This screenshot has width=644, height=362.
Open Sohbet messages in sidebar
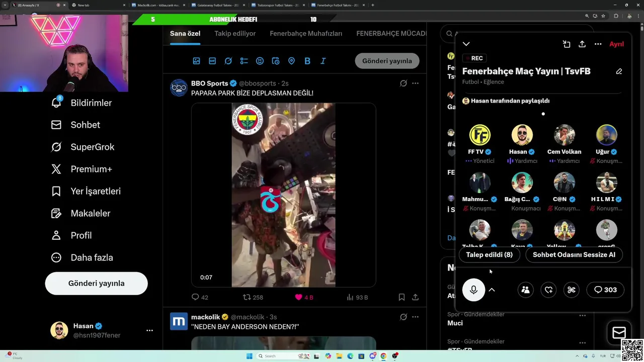tap(75, 125)
